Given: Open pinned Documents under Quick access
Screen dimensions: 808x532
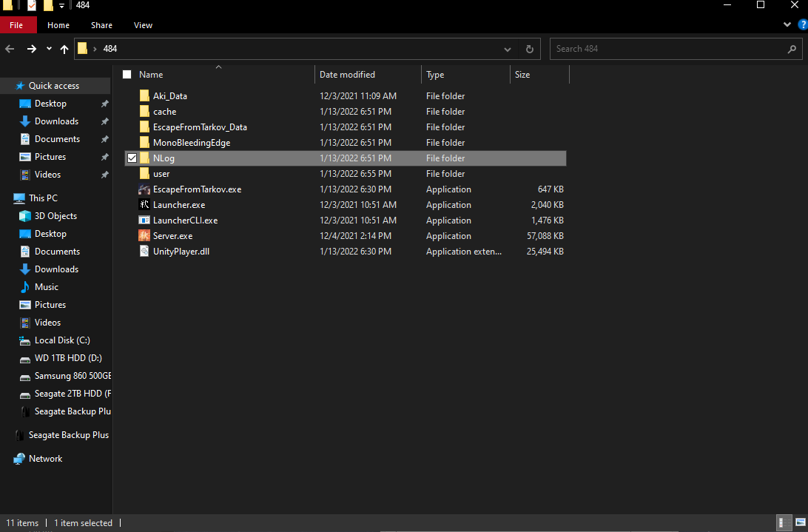Looking at the screenshot, I should [57, 139].
